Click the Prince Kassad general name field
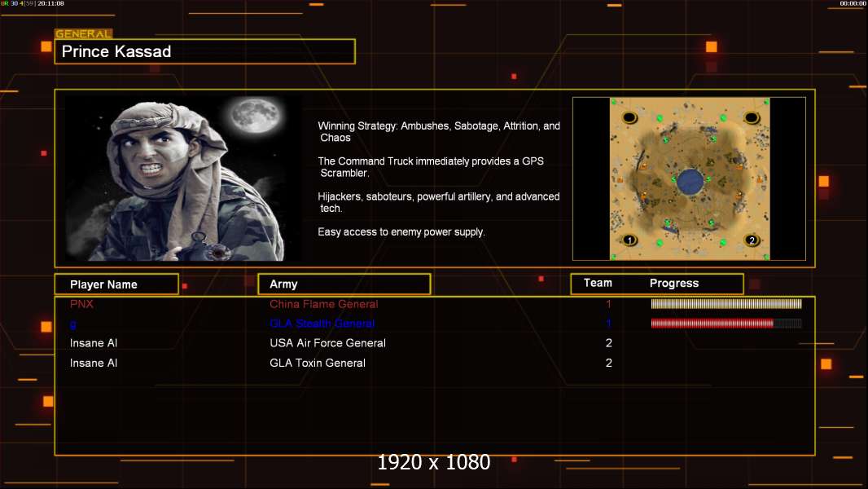Viewport: 868px width, 489px height. [205, 51]
